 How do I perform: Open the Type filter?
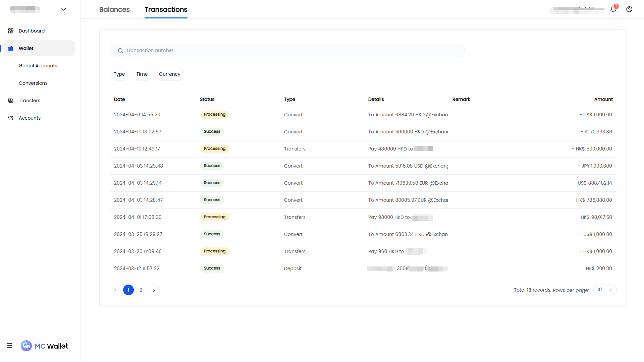tap(119, 74)
